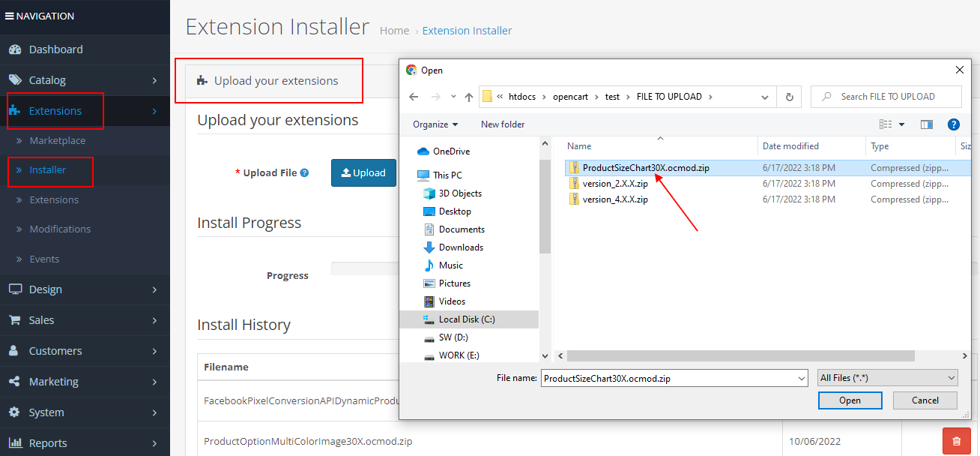The width and height of the screenshot is (980, 456).
Task: Click the horizontal scrollbar in file list
Action: [x=740, y=355]
